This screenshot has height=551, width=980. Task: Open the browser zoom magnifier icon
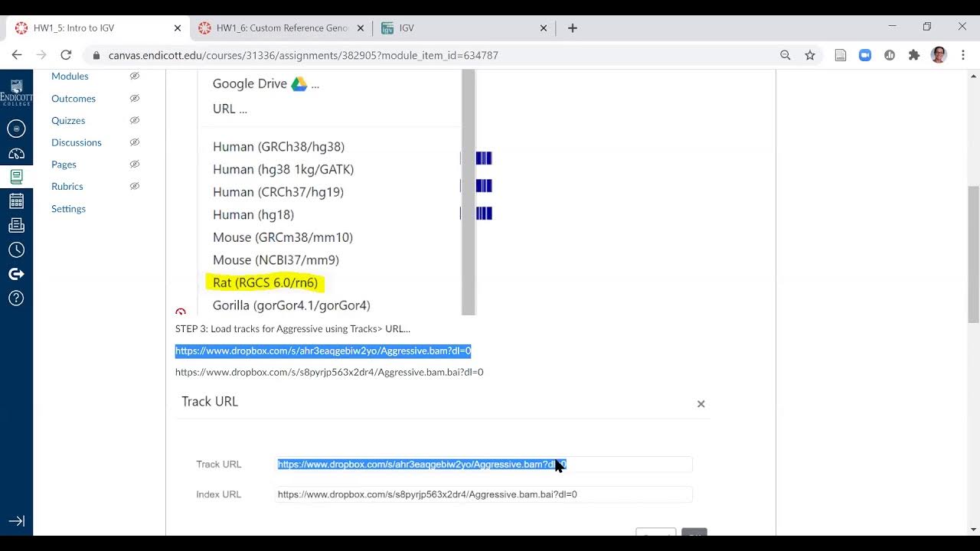[786, 55]
